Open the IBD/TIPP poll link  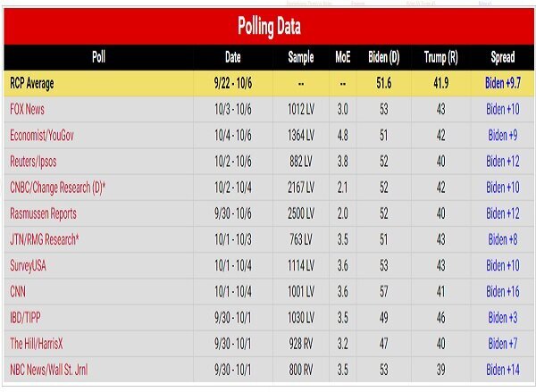(x=25, y=318)
